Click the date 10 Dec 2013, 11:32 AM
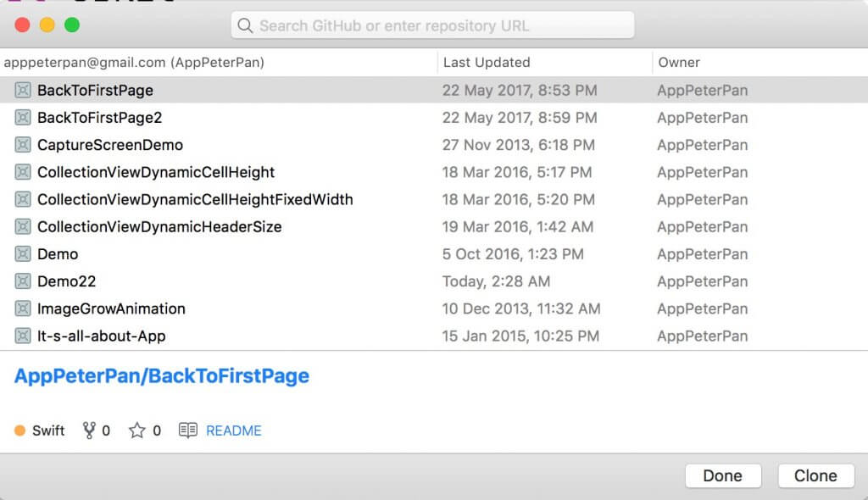The width and height of the screenshot is (868, 500). pos(521,308)
